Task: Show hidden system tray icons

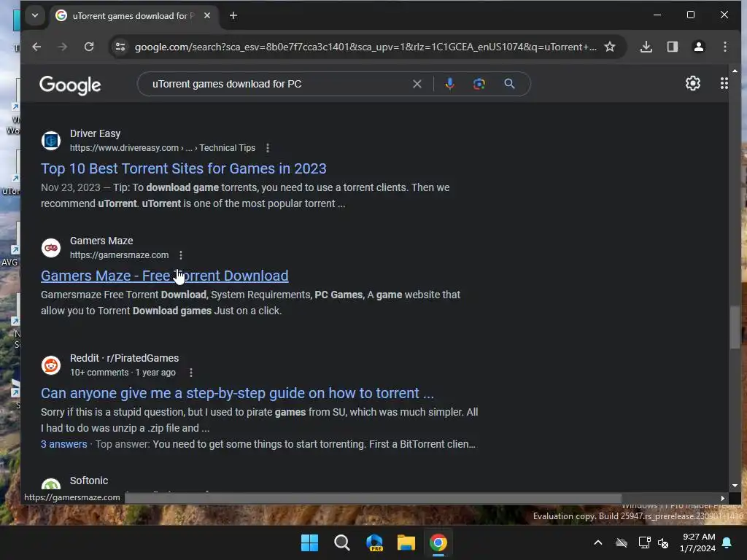Action: (598, 542)
